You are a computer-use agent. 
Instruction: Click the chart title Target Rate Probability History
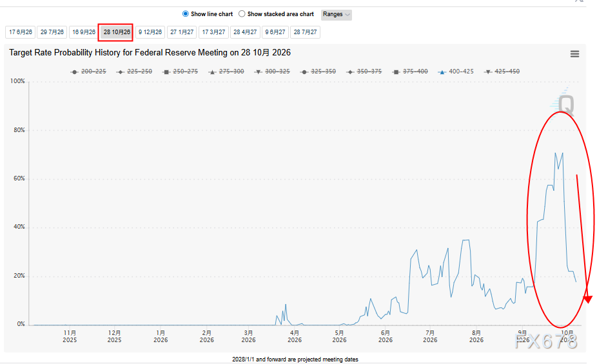click(150, 52)
